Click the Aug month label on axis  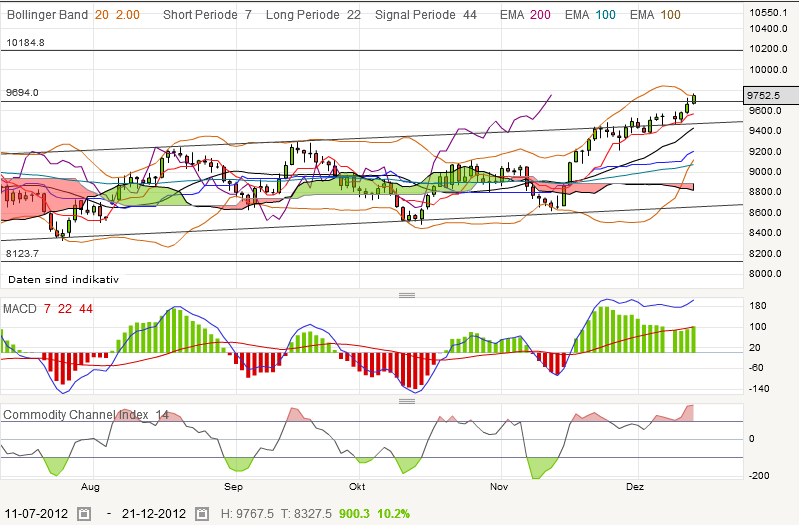(90, 487)
